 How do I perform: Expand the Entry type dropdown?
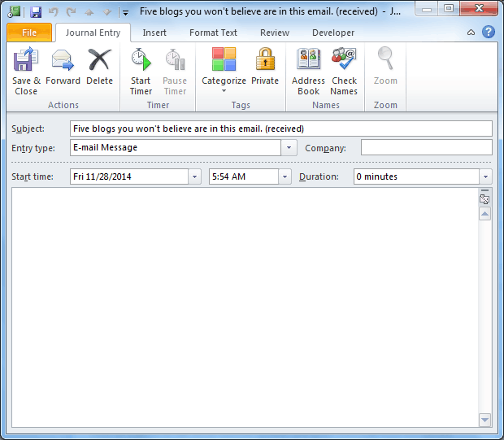tap(289, 148)
